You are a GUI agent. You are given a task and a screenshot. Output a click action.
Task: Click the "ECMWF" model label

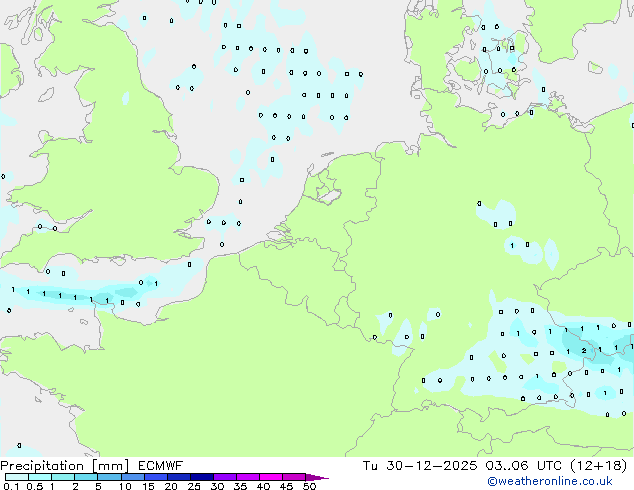[161, 466]
